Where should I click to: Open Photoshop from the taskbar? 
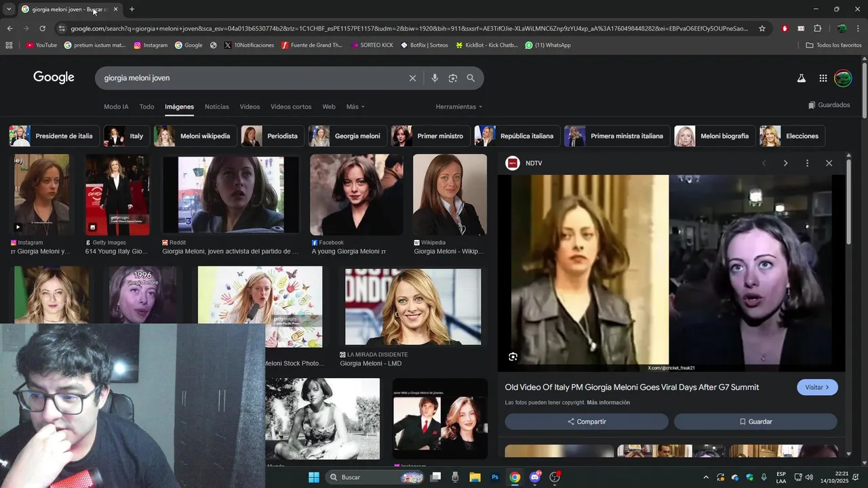pyautogui.click(x=495, y=477)
